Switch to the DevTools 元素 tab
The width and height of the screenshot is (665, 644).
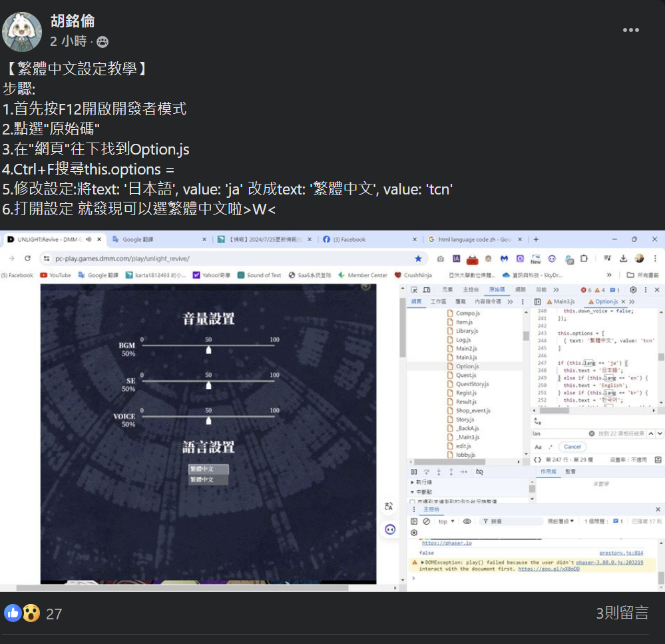447,290
